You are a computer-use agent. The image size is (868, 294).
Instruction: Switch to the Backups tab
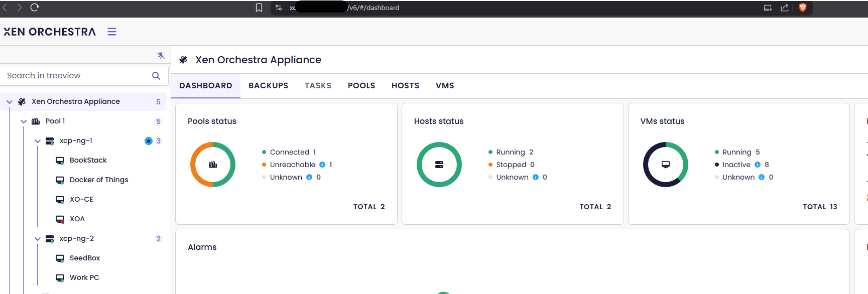(x=268, y=86)
